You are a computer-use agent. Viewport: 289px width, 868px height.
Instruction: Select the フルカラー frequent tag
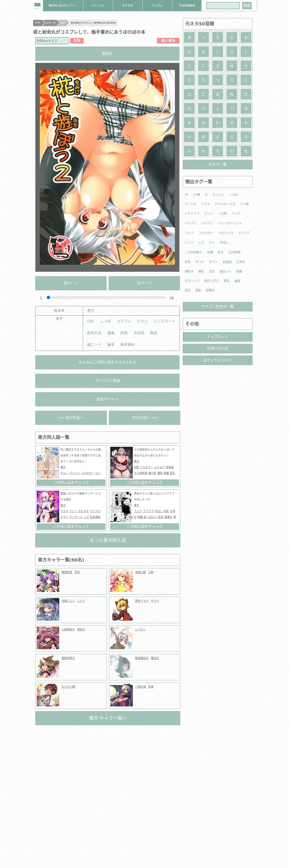point(206,233)
